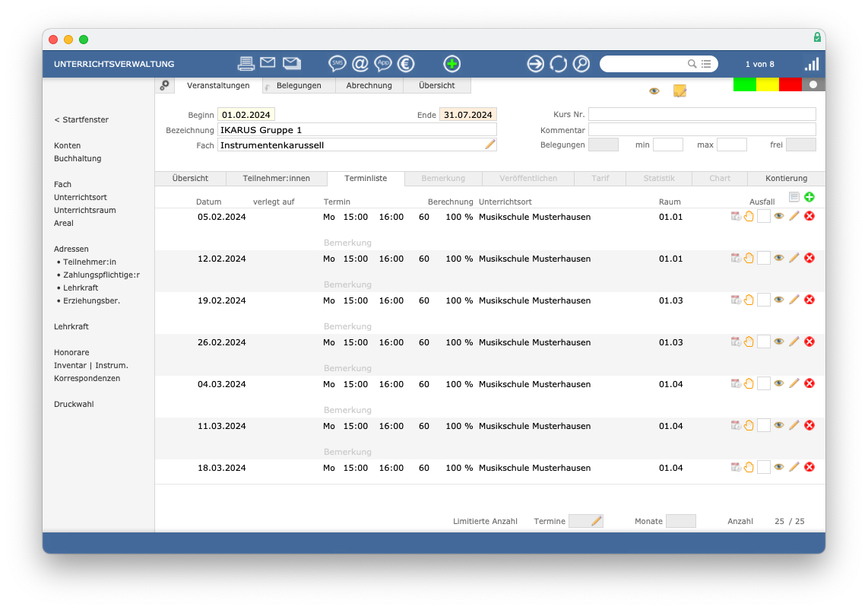Delete the 18.03.2024 appointment with red X
Viewport: 868px width, 610px height.
[809, 467]
